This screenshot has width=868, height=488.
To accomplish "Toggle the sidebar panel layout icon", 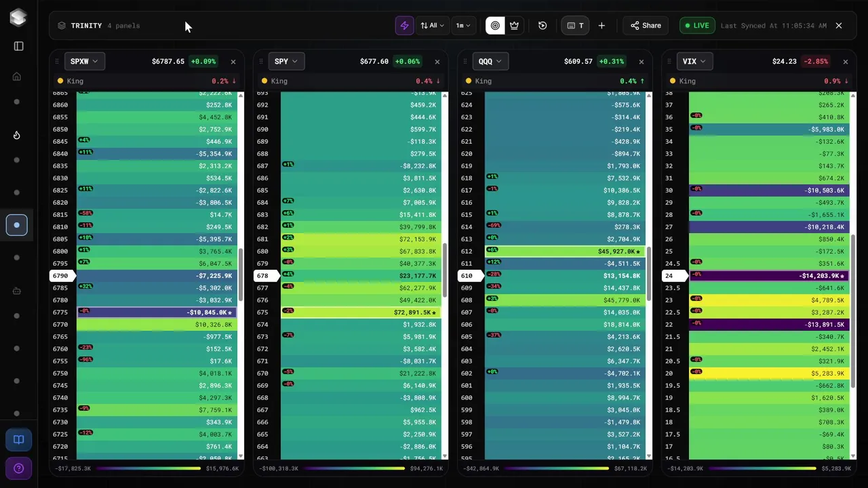I will 18,46.
